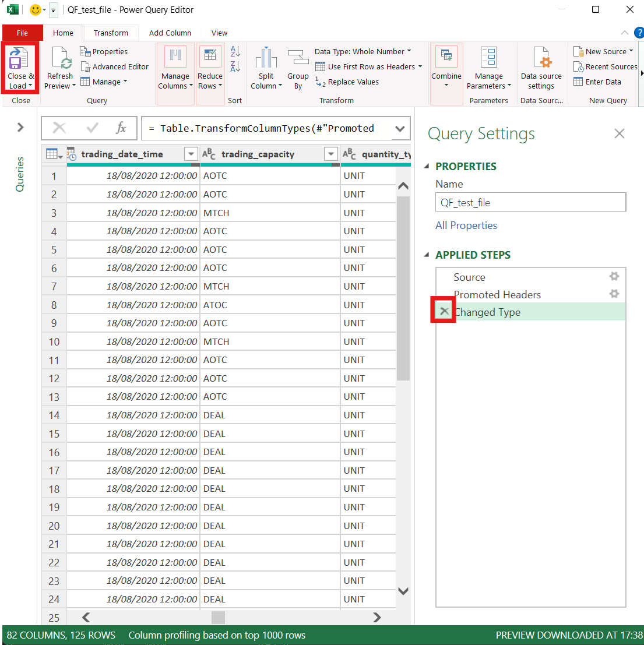The width and height of the screenshot is (644, 645).
Task: Switch to the Transform tab
Action: click(x=111, y=33)
